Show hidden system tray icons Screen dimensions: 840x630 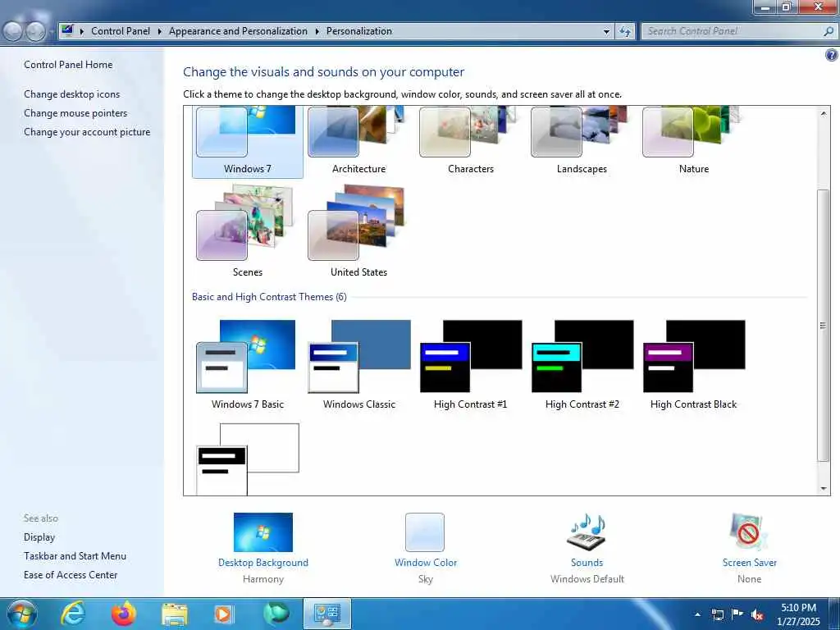(697, 614)
